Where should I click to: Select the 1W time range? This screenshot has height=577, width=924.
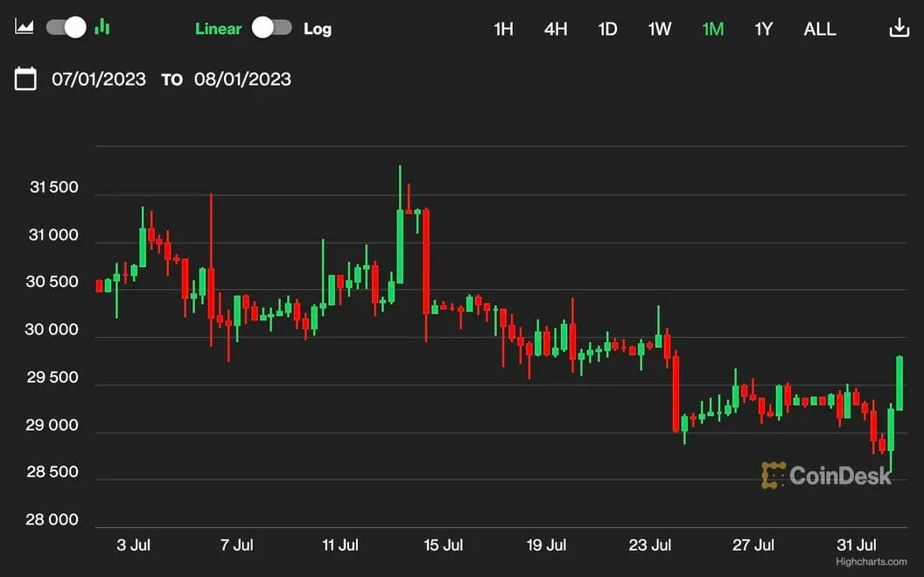[x=660, y=29]
